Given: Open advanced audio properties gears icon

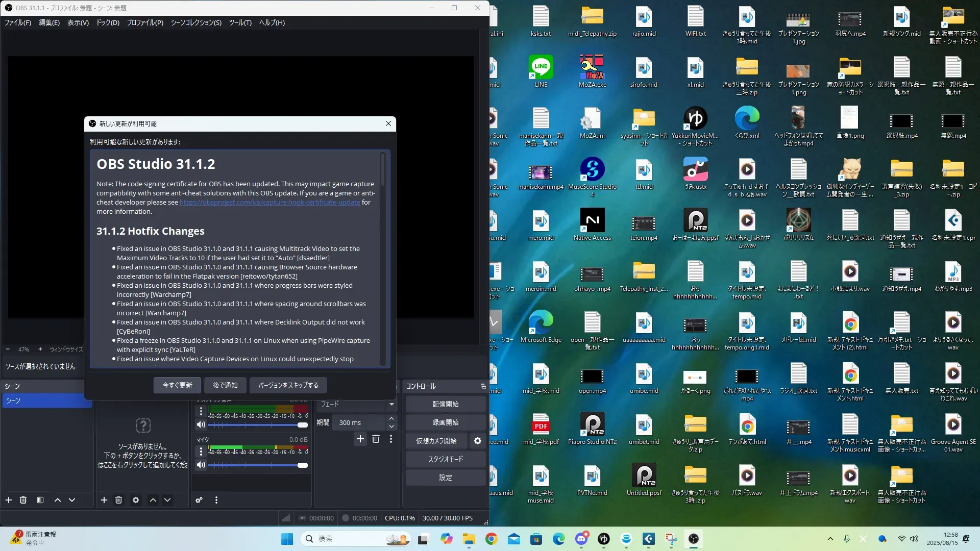Looking at the screenshot, I should click(x=199, y=500).
